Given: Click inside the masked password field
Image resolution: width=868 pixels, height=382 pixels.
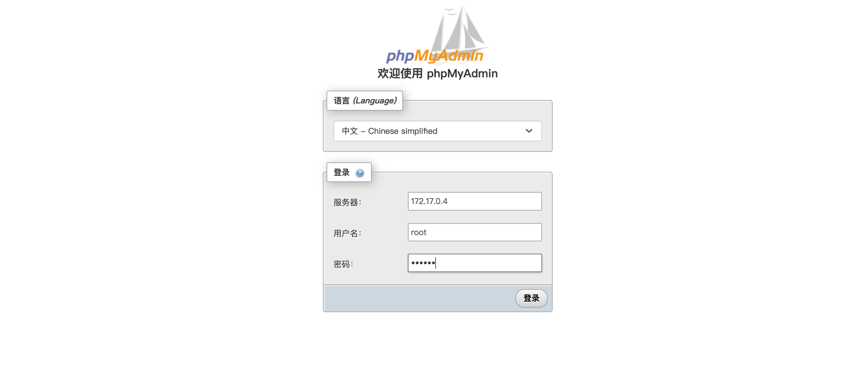Looking at the screenshot, I should point(475,263).
